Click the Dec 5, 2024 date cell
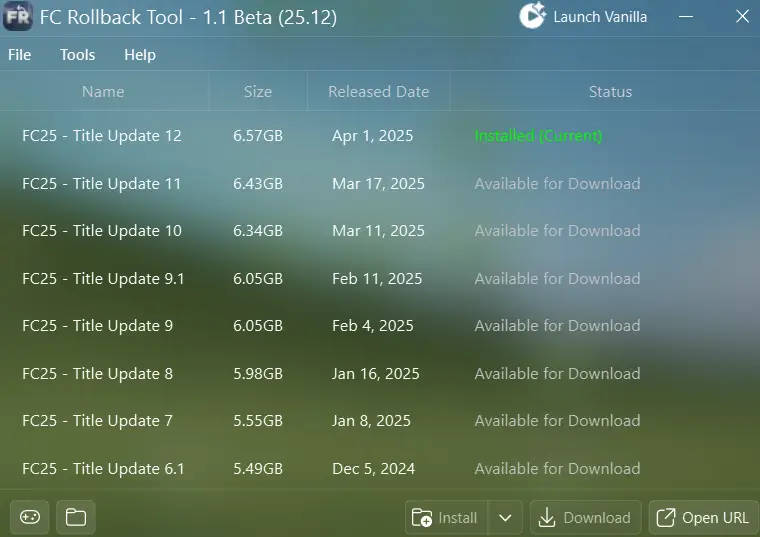The width and height of the screenshot is (760, 537). [374, 469]
